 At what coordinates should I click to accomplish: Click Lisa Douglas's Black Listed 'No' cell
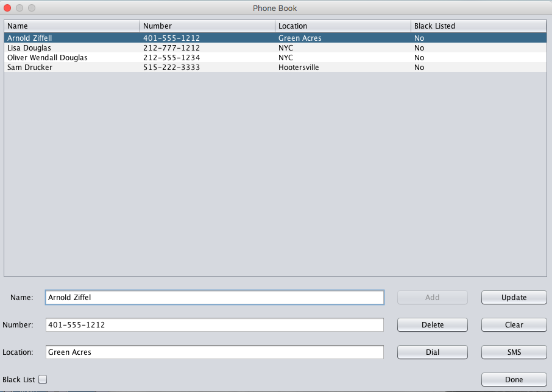click(x=419, y=48)
